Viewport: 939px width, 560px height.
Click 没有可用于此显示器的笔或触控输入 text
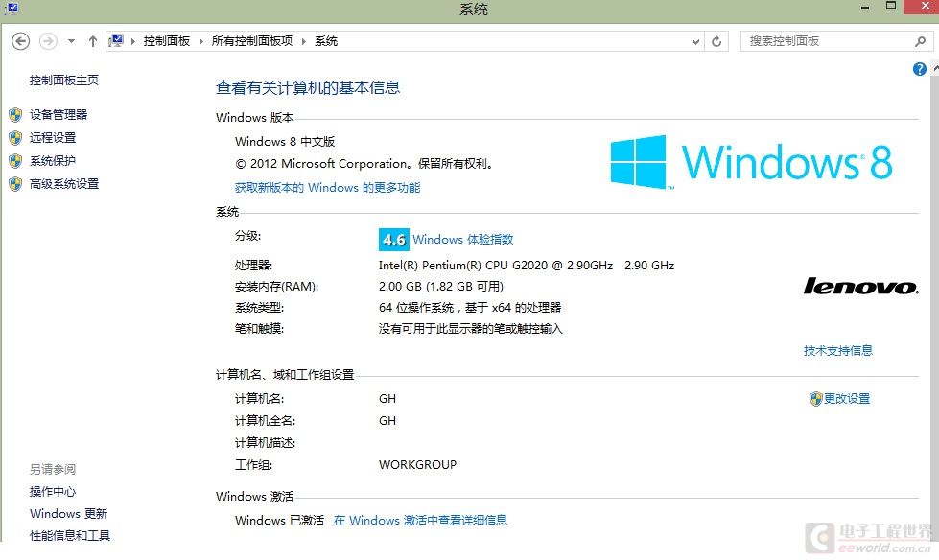(x=471, y=329)
